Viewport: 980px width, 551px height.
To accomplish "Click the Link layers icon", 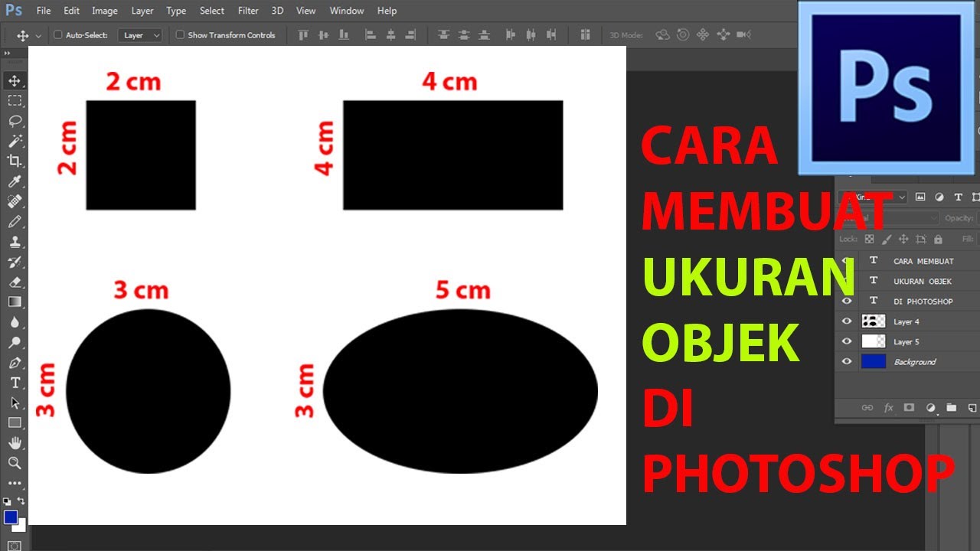I will point(867,408).
